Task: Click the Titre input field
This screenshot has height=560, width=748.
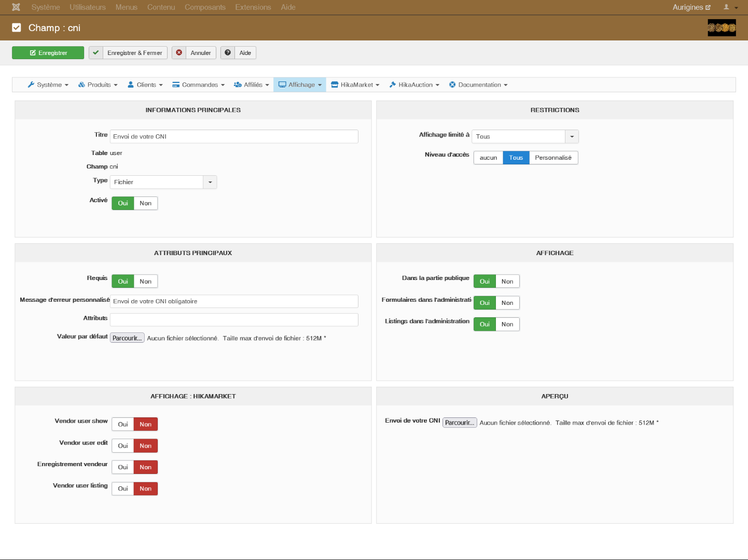Action: point(234,136)
